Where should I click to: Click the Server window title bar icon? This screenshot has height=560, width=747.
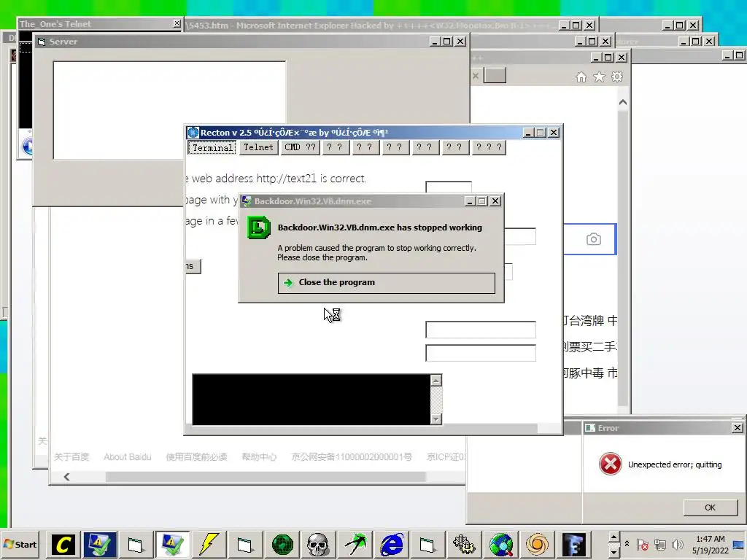click(x=42, y=42)
